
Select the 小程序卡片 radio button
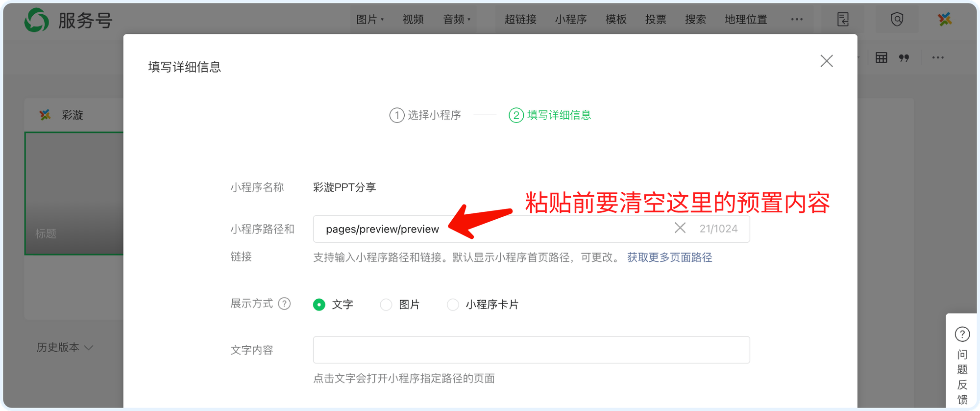[453, 305]
